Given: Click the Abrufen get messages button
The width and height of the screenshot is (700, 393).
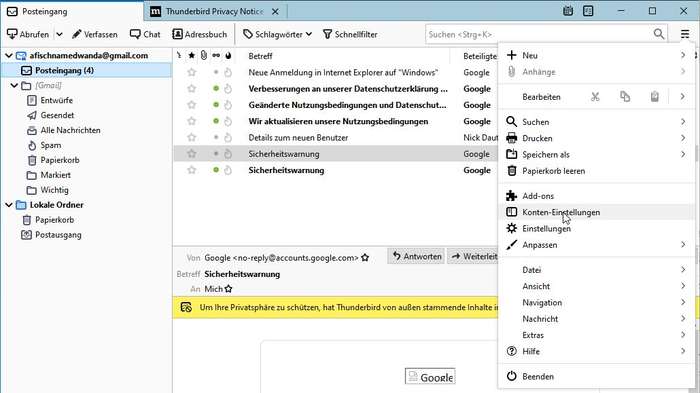Looking at the screenshot, I should click(28, 34).
